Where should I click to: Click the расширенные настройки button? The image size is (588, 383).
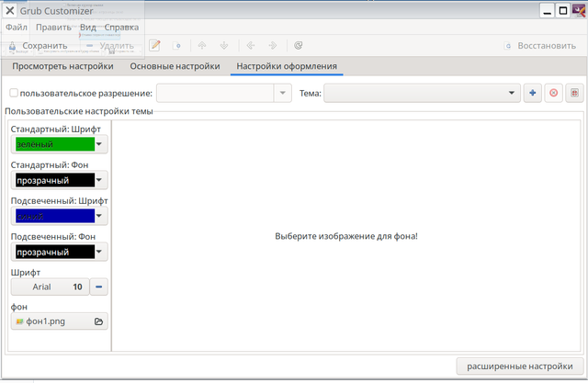click(x=520, y=366)
